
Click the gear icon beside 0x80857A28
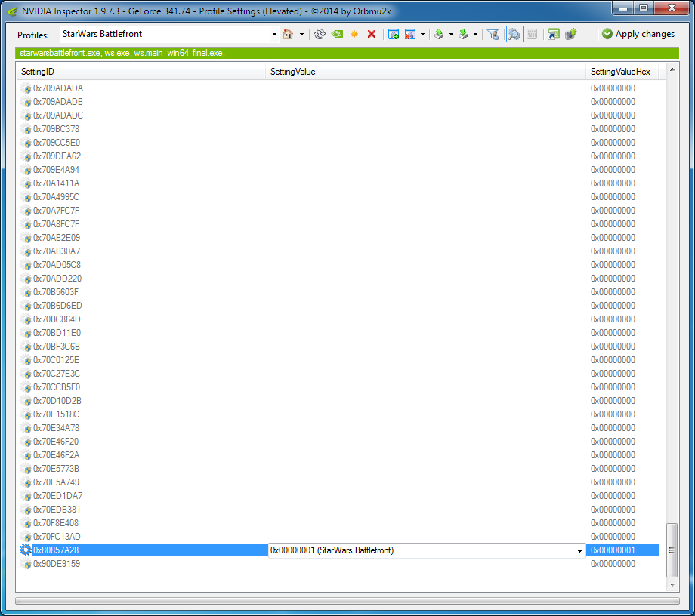[x=26, y=550]
